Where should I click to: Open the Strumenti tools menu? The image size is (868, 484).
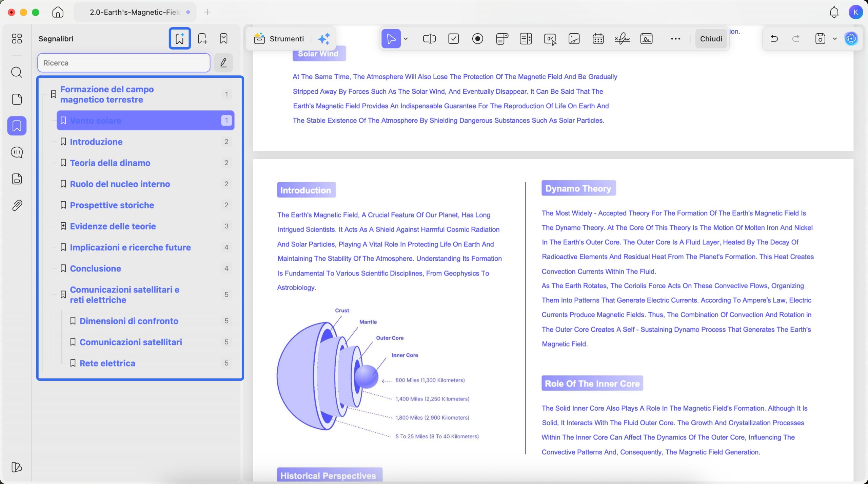(x=279, y=39)
